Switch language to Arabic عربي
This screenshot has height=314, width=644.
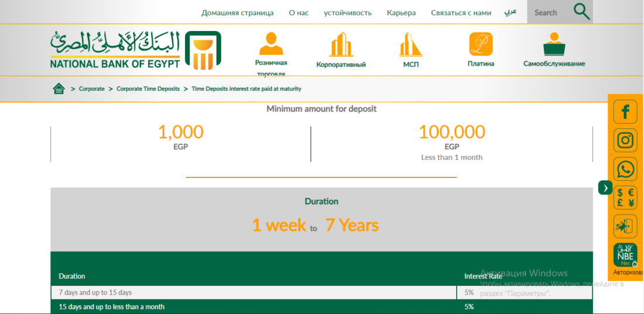pyautogui.click(x=511, y=12)
